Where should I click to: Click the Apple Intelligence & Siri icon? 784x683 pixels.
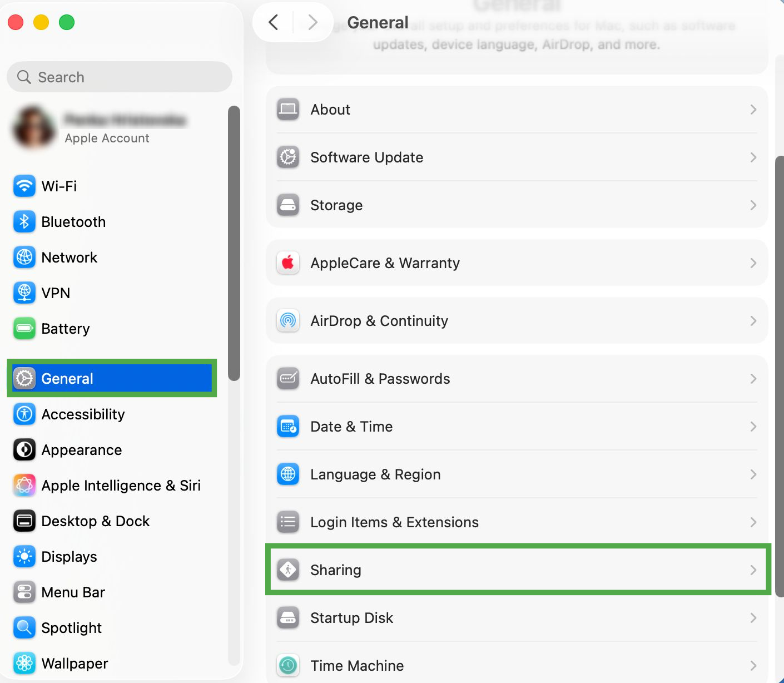(x=24, y=486)
